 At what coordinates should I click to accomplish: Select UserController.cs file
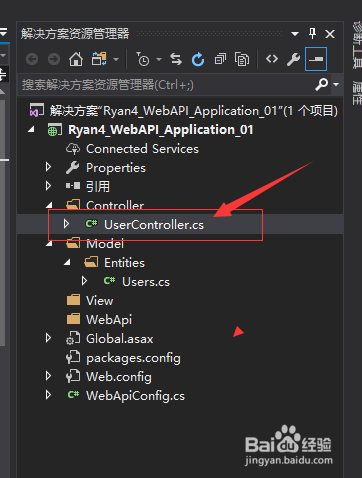click(154, 225)
